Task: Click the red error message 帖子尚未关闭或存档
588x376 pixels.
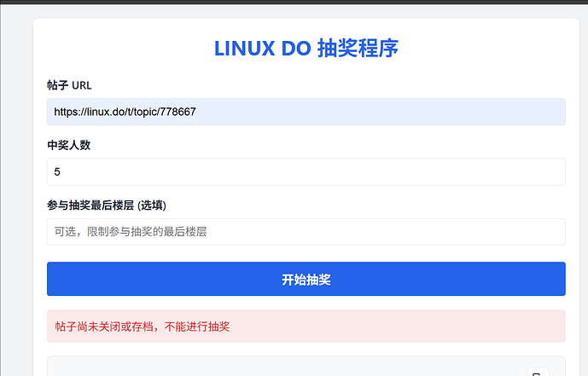Action: tap(143, 327)
